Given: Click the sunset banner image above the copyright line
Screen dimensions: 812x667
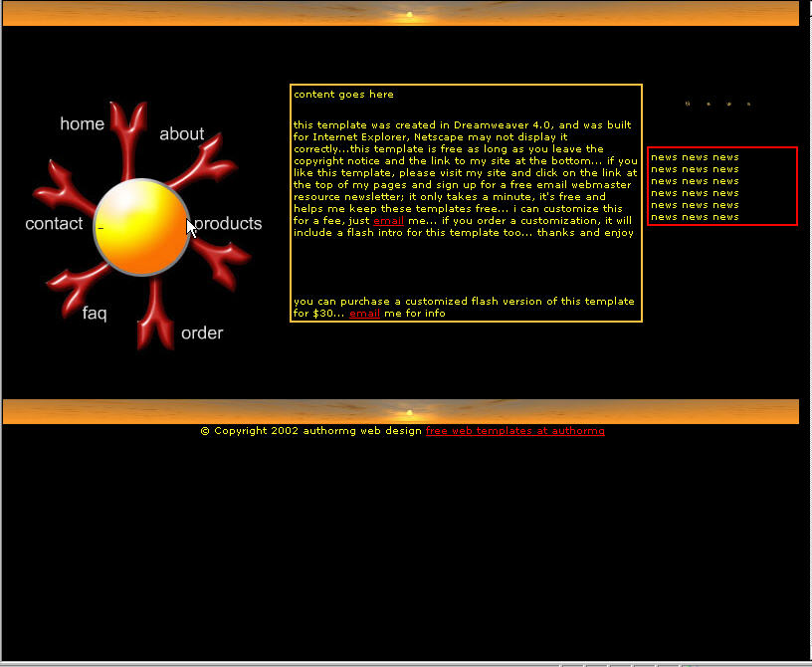Looking at the screenshot, I should pyautogui.click(x=401, y=411).
